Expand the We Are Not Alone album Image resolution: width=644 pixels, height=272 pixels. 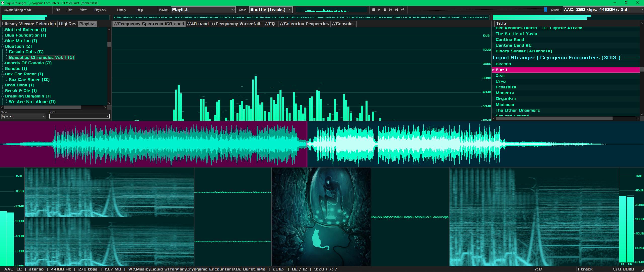point(7,102)
